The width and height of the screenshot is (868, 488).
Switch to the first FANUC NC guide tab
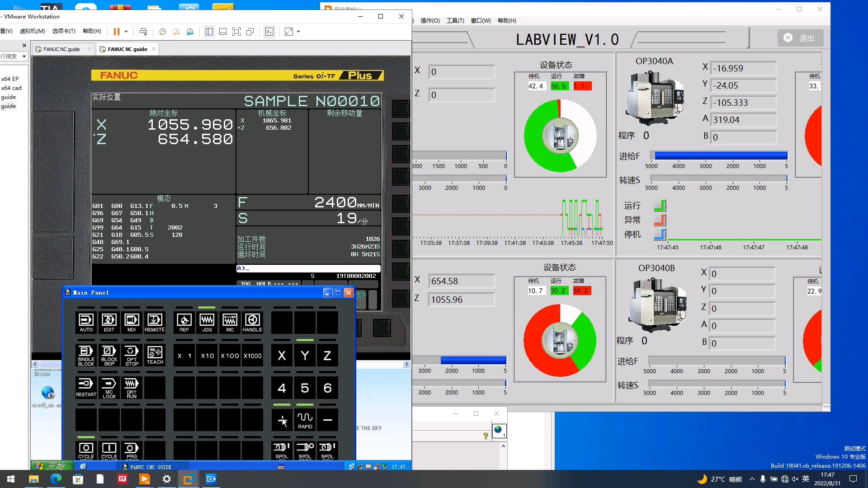click(x=62, y=49)
